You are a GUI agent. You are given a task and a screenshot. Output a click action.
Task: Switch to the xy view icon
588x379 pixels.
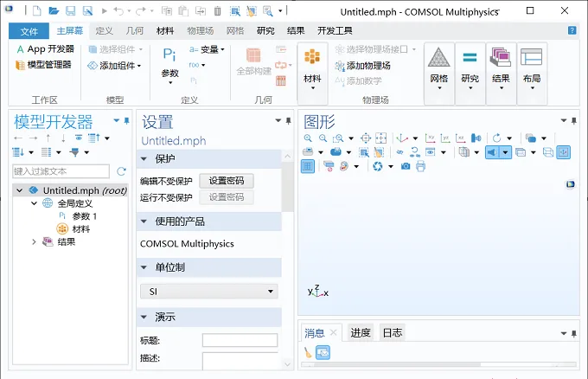pyautogui.click(x=430, y=138)
